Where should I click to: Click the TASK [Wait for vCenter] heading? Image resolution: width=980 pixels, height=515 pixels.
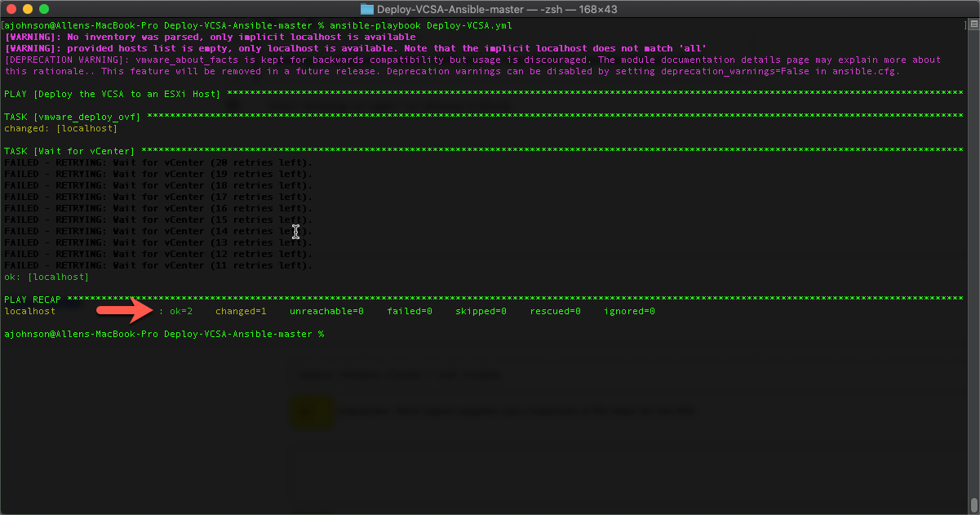[65, 151]
